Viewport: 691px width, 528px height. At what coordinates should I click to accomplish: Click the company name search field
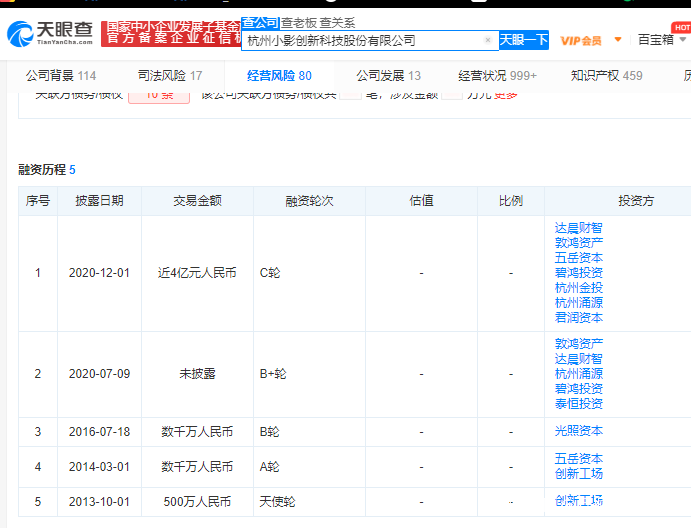tap(362, 41)
